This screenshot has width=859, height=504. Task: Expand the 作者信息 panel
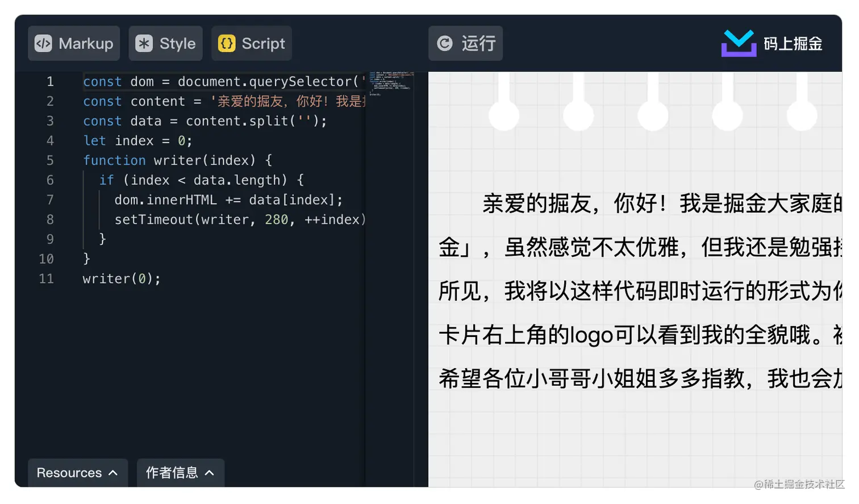[181, 473]
